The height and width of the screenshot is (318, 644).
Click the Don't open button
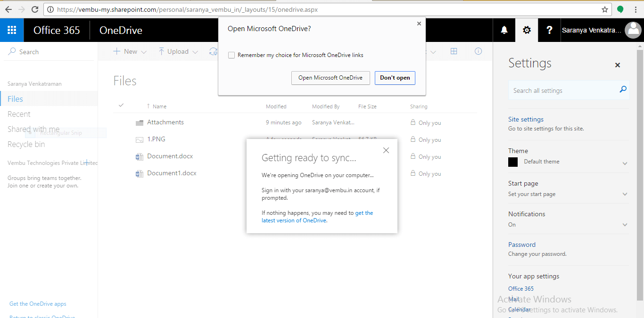click(x=395, y=78)
